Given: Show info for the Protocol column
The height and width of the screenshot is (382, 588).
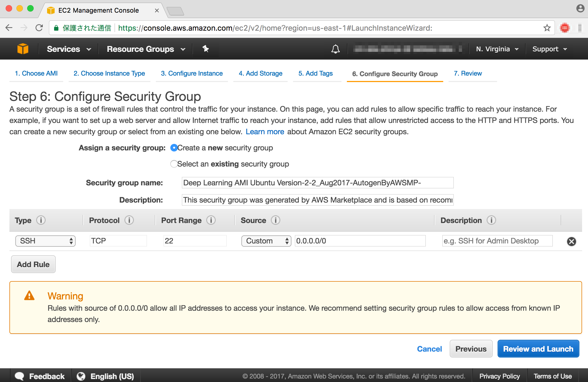Looking at the screenshot, I should point(129,220).
